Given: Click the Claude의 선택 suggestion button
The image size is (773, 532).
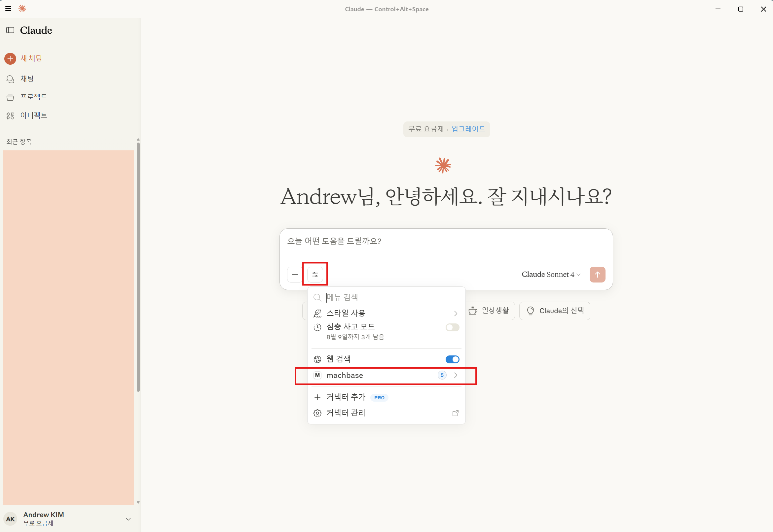Looking at the screenshot, I should [554, 311].
